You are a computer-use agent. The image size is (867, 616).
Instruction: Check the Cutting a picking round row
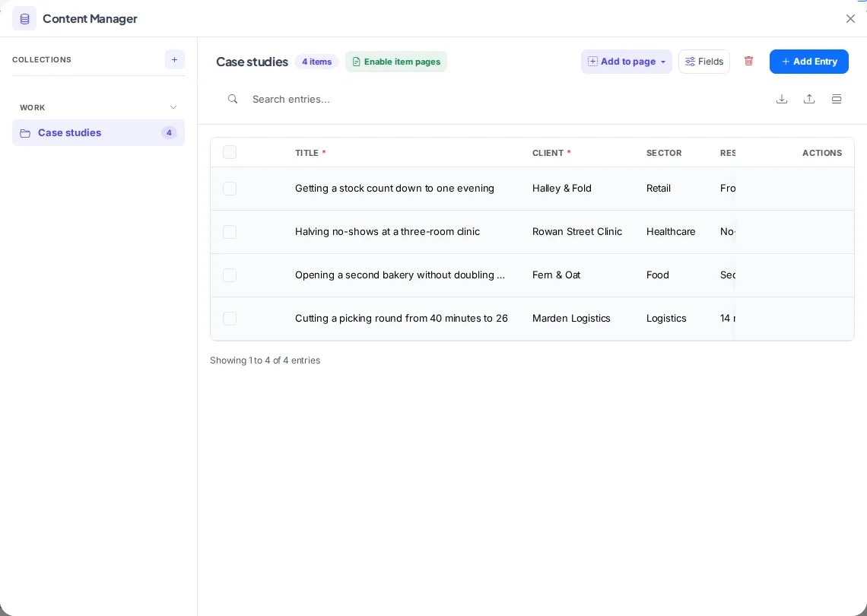click(230, 319)
